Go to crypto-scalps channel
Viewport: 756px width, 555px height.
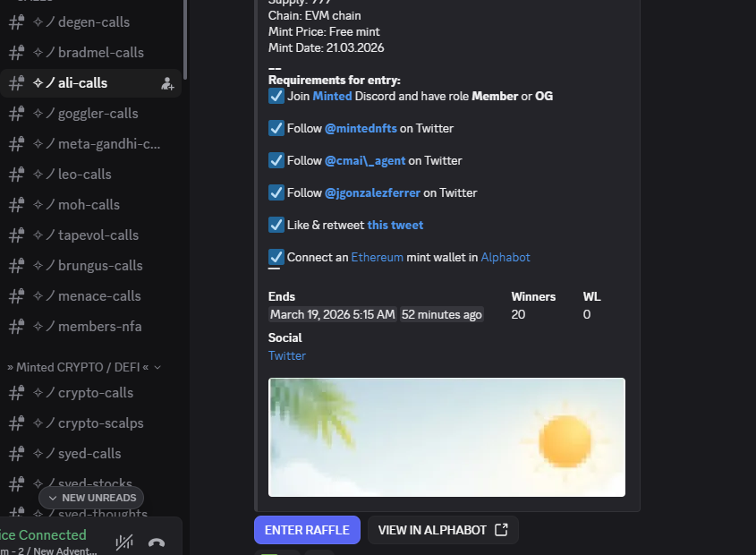point(90,423)
